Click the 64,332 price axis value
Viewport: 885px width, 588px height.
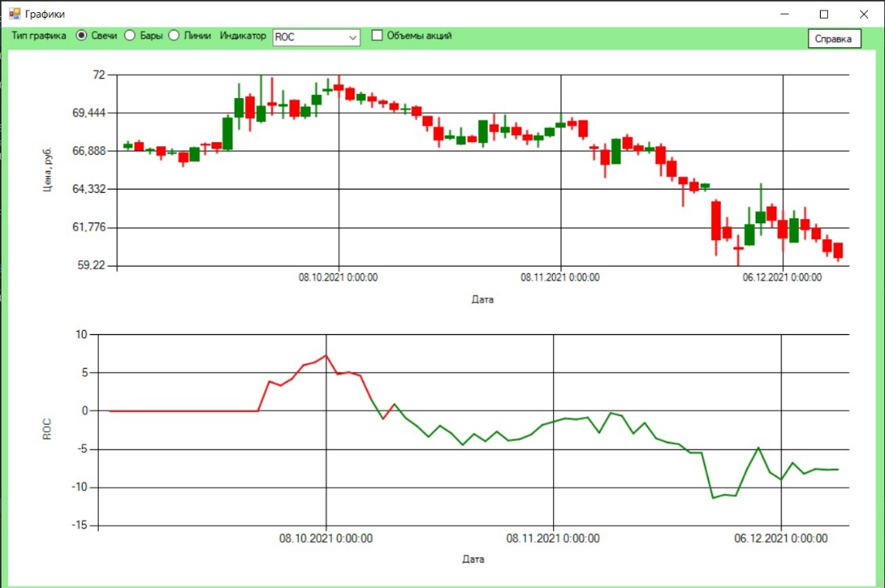coord(88,189)
